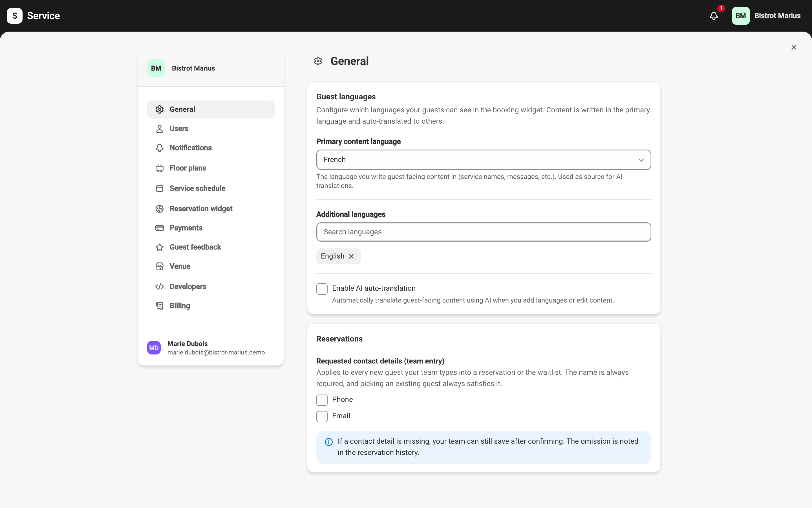
Task: Remove the English language chip
Action: (x=351, y=256)
